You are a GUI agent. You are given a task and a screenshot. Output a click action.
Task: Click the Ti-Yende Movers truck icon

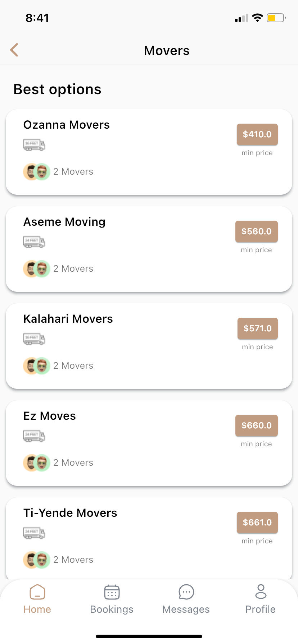pos(34,533)
